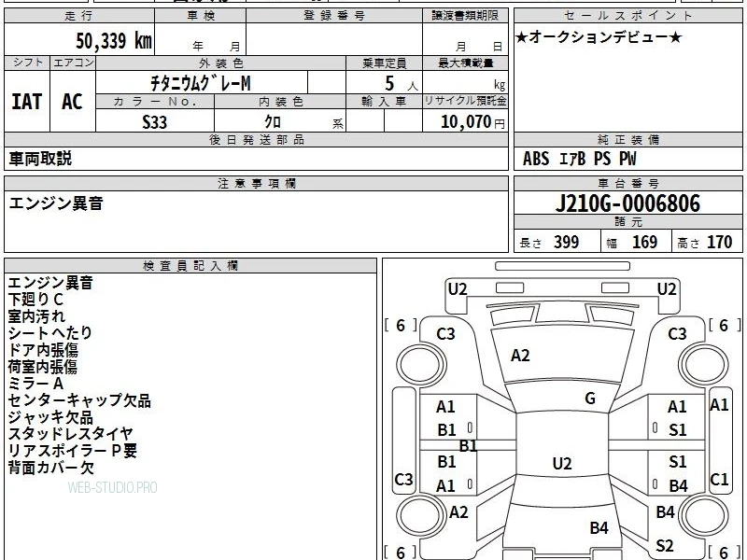Viewport: 747px width, 560px height.
Task: Select the shift value IAT
Action: pos(27,102)
